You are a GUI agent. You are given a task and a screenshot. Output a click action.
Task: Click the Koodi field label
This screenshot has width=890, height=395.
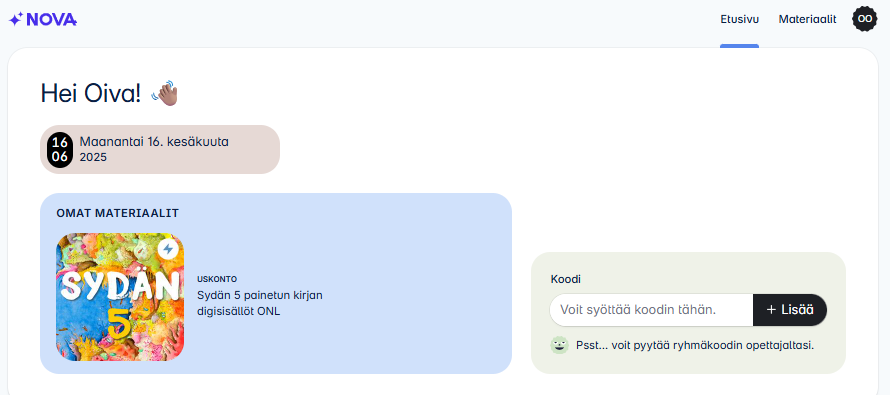[x=566, y=279]
